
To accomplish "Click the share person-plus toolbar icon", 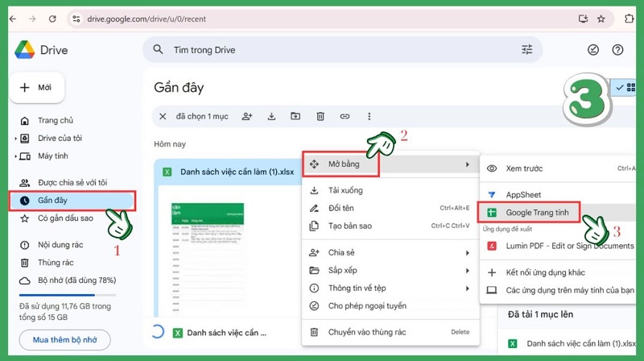I will [x=247, y=116].
